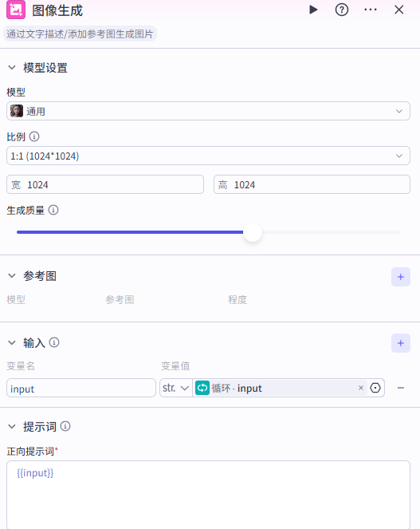Click the hexagon variable selector icon
420x529 pixels.
click(375, 388)
